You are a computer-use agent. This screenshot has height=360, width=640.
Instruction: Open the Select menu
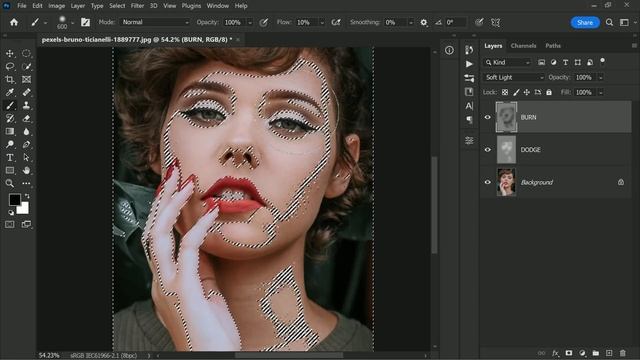point(117,6)
